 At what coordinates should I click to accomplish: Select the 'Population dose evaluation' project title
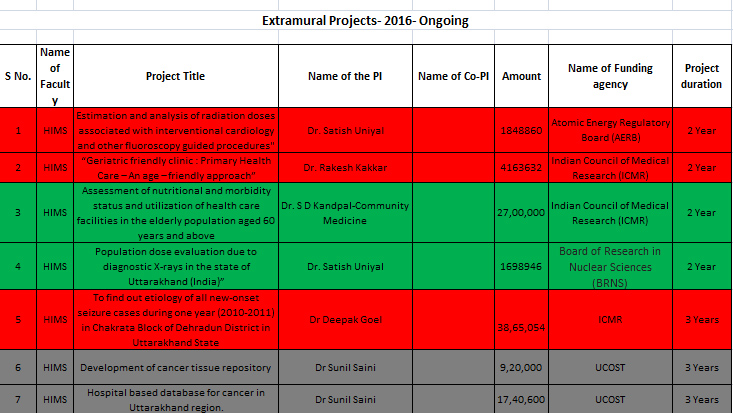(x=176, y=266)
